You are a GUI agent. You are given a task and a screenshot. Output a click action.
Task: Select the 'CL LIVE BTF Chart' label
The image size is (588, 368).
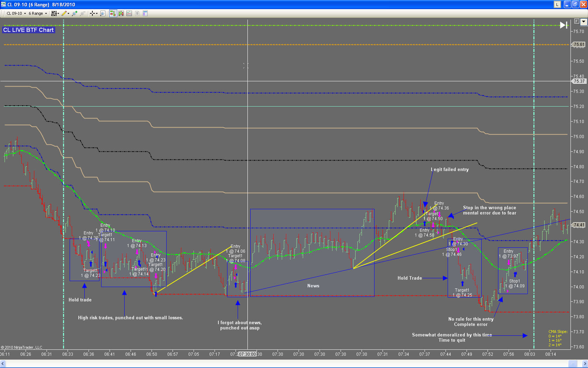click(x=28, y=30)
